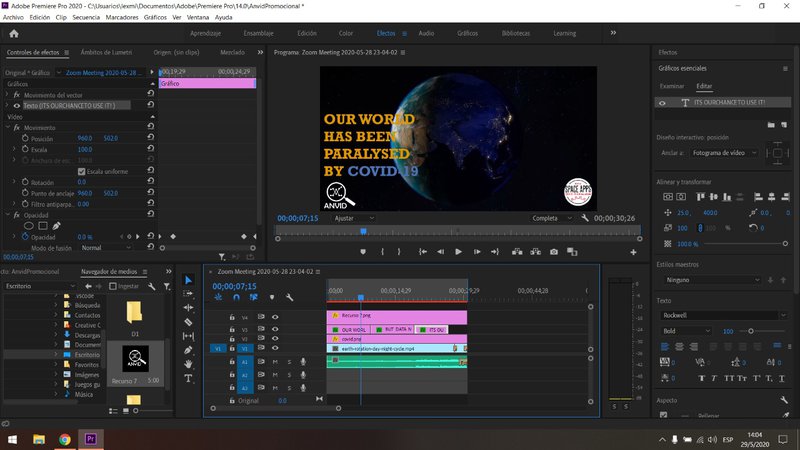Select the Hand tool
The width and height of the screenshot is (800, 450).
pyautogui.click(x=188, y=364)
